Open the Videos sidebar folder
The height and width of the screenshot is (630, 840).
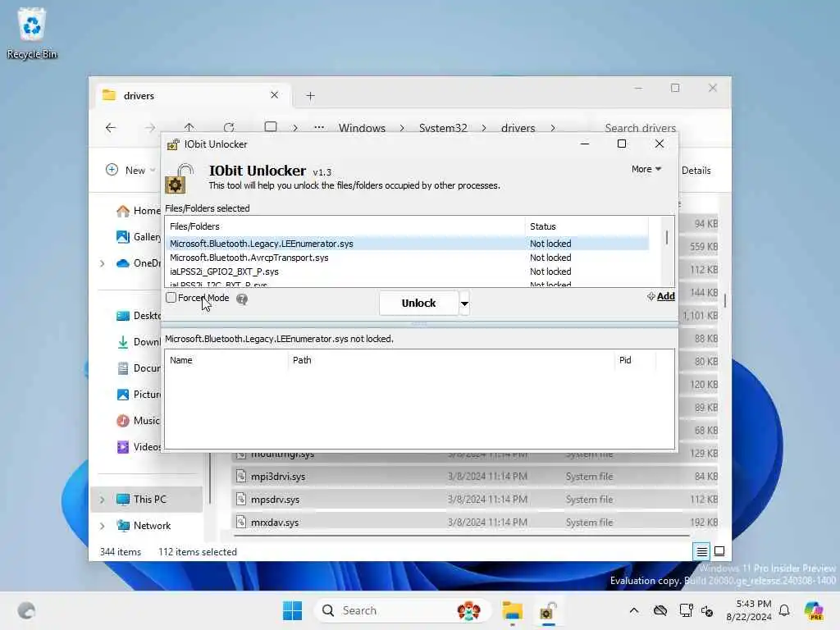138,447
